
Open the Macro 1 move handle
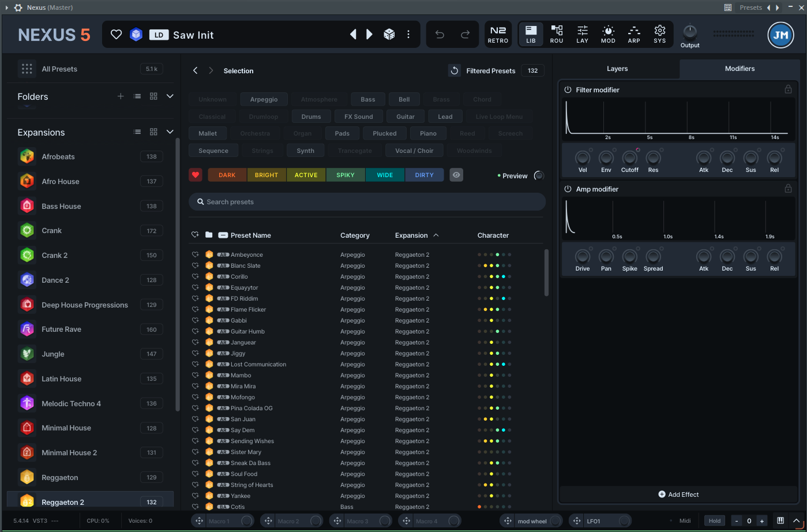point(199,521)
